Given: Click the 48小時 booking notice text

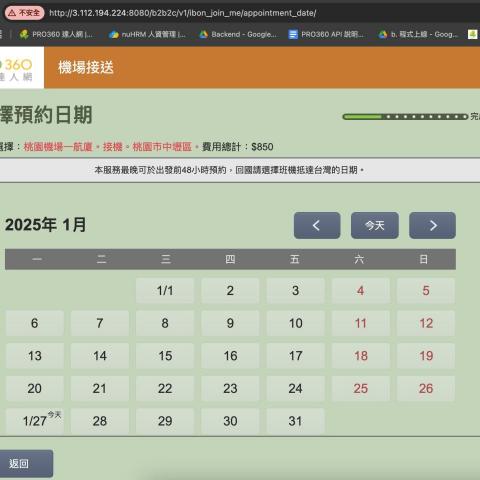Looking at the screenshot, I should tap(229, 170).
